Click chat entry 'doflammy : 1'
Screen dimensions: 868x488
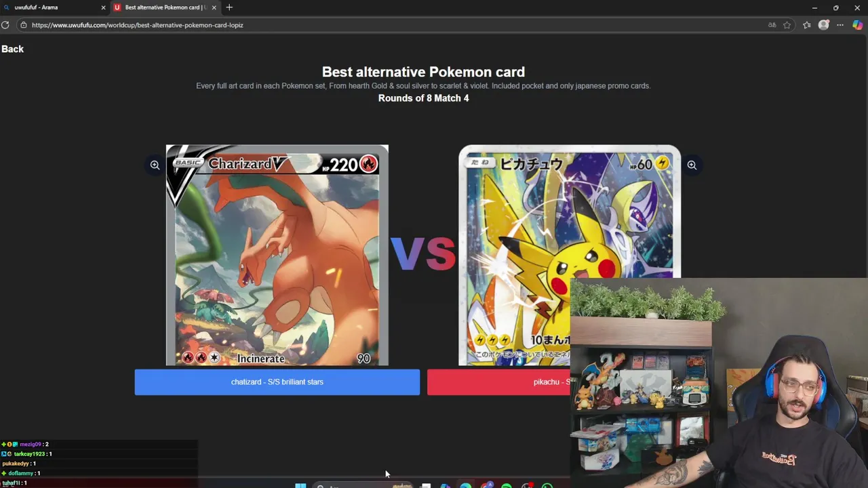click(x=20, y=472)
